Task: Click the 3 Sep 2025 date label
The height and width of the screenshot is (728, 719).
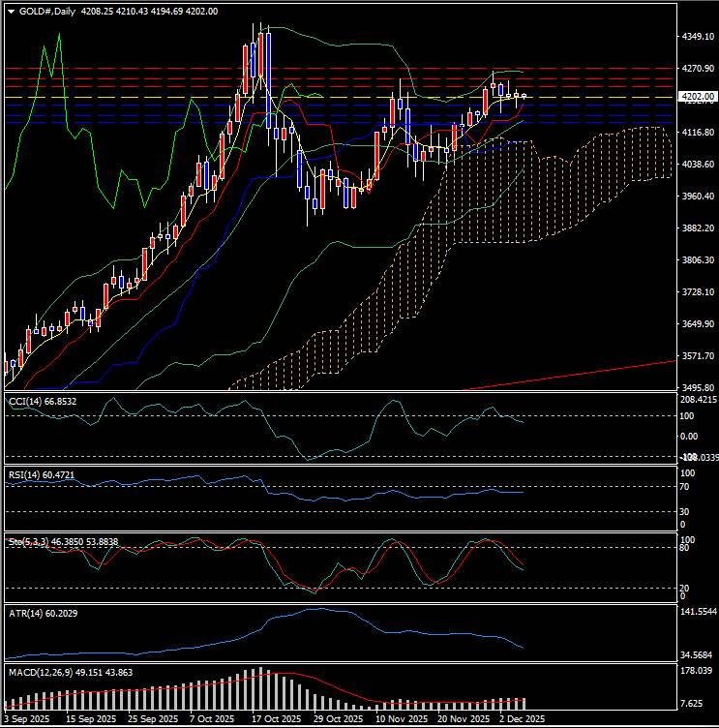Action: point(28,719)
